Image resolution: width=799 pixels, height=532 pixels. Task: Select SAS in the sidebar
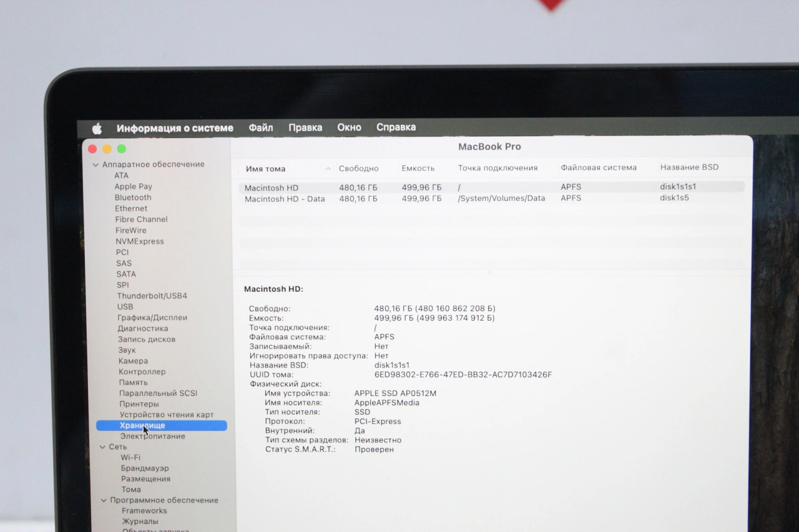[x=124, y=263]
